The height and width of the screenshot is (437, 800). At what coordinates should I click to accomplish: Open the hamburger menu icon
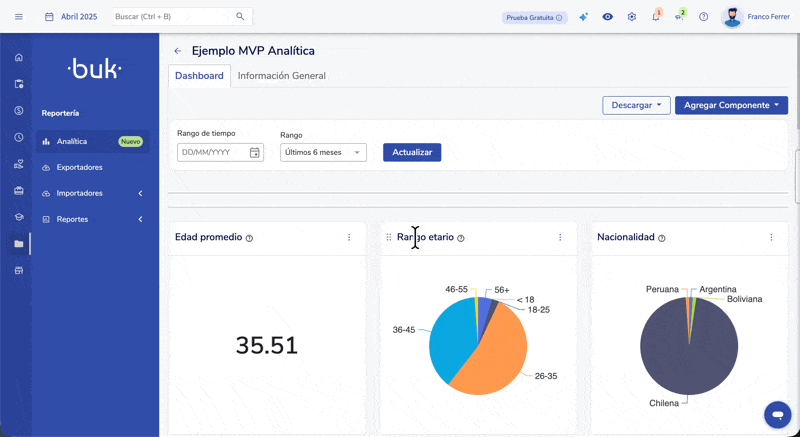(x=19, y=17)
